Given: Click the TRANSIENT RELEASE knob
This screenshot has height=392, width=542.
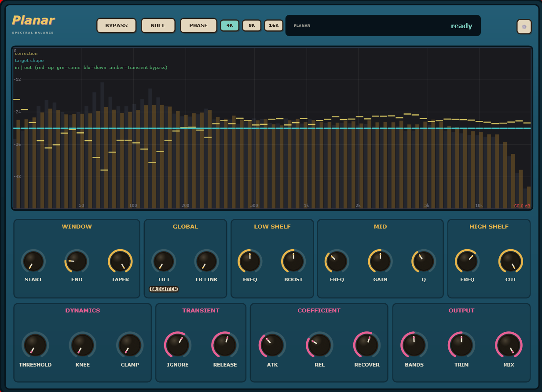Looking at the screenshot, I should pyautogui.click(x=225, y=345).
